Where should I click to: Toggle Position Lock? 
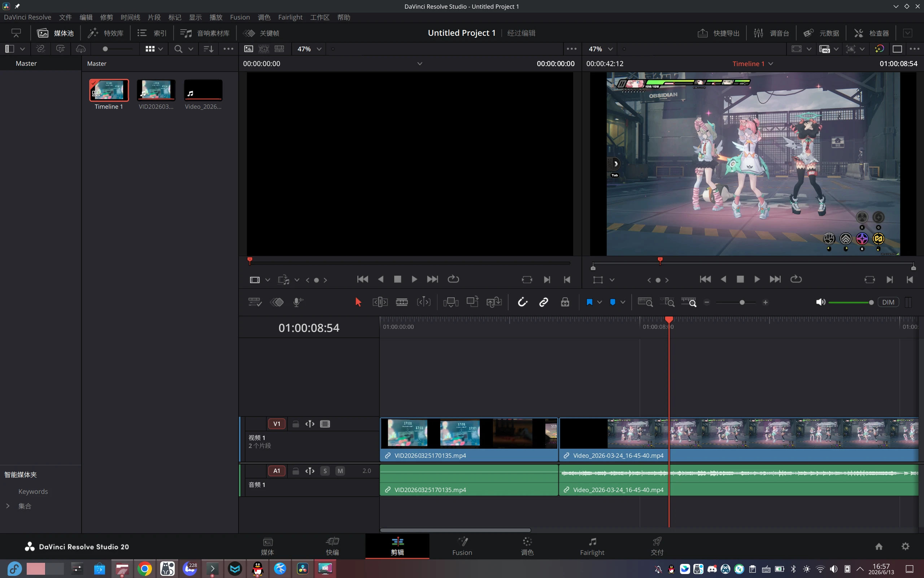pos(565,302)
